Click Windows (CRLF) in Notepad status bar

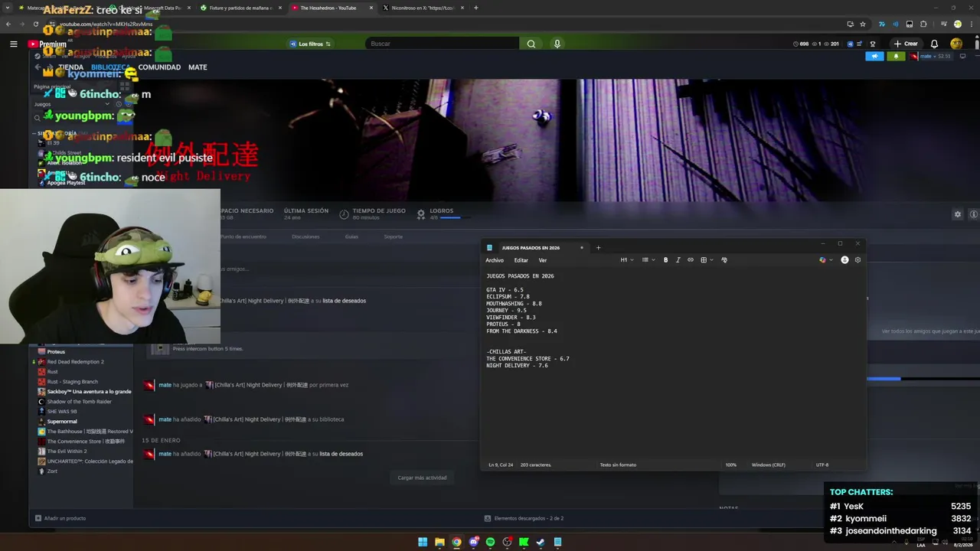tap(768, 465)
